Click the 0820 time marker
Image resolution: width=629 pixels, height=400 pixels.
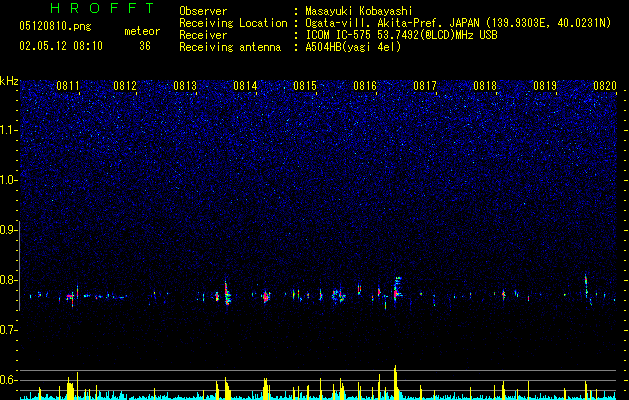click(x=605, y=86)
